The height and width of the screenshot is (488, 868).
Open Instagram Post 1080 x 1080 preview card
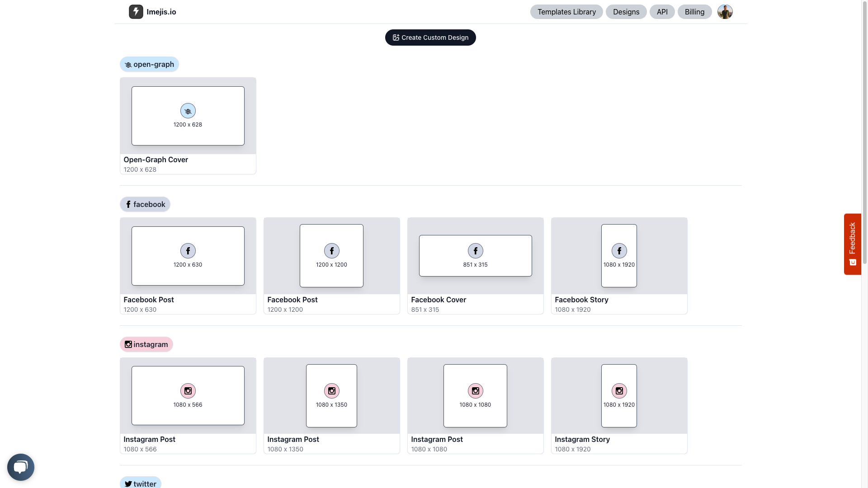coord(476,396)
